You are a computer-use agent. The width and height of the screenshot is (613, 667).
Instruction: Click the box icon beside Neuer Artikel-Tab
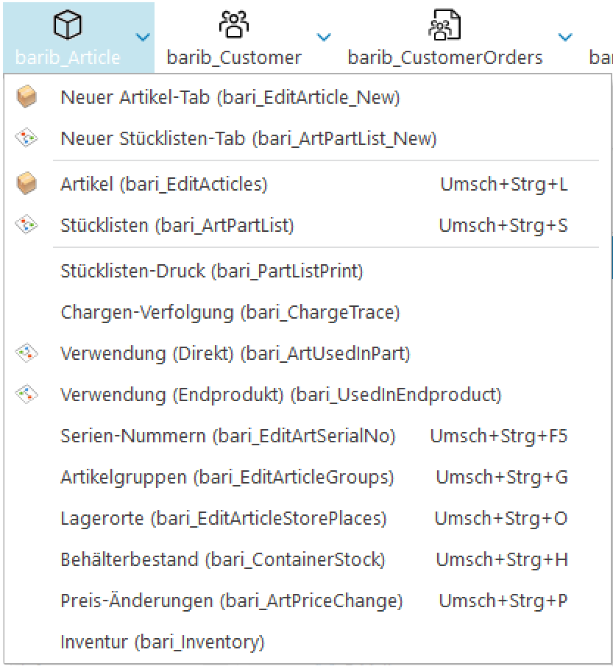[x=27, y=97]
